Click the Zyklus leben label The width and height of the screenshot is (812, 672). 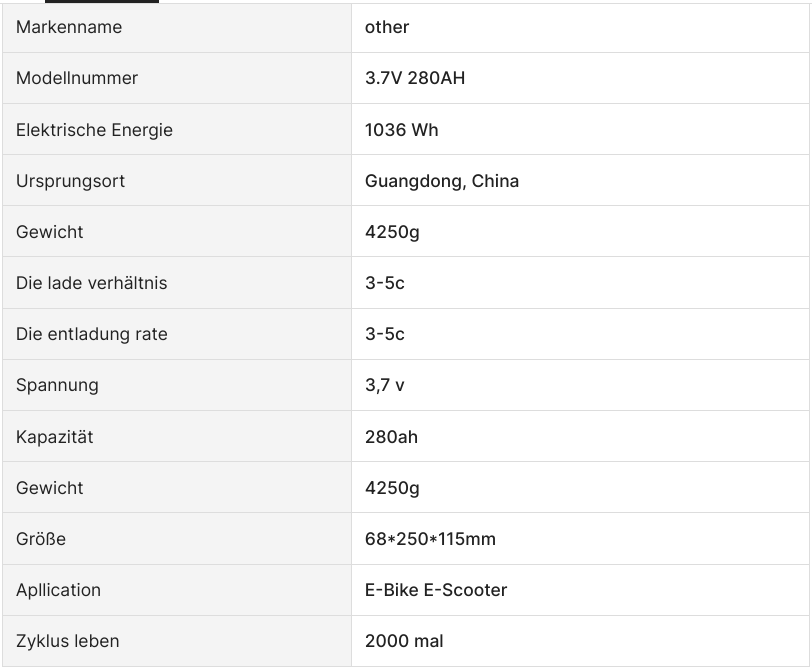(x=67, y=641)
